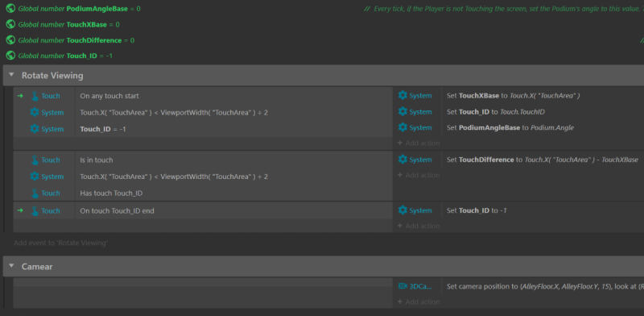644x316 pixels.
Task: Click gear icon of 'Set TouchDifference' action
Action: (402, 160)
